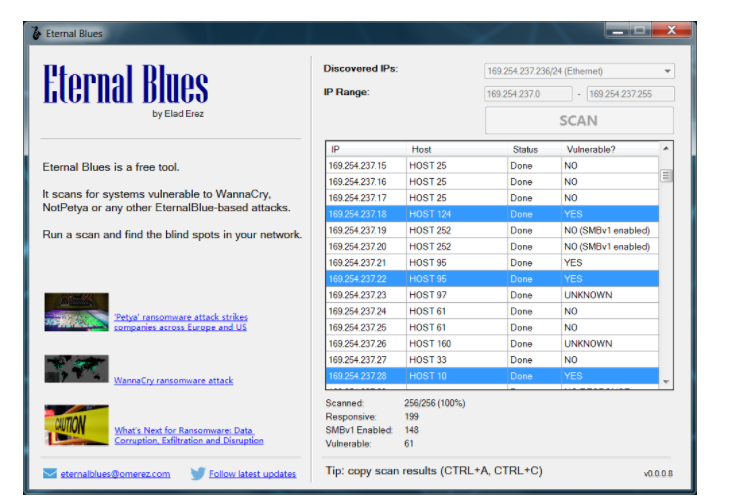This screenshot has width=732, height=500.
Task: Select row with IP 169.254.237.17
Action: coord(493,198)
